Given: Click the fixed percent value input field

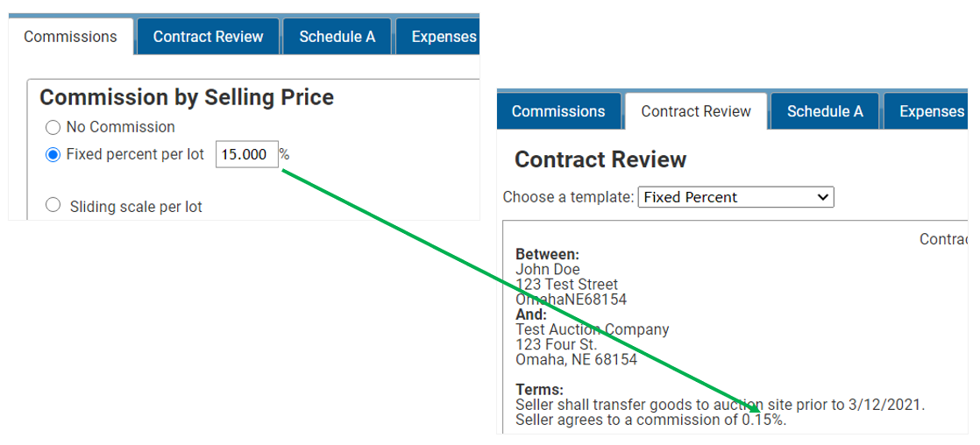Looking at the screenshot, I should pyautogui.click(x=247, y=154).
